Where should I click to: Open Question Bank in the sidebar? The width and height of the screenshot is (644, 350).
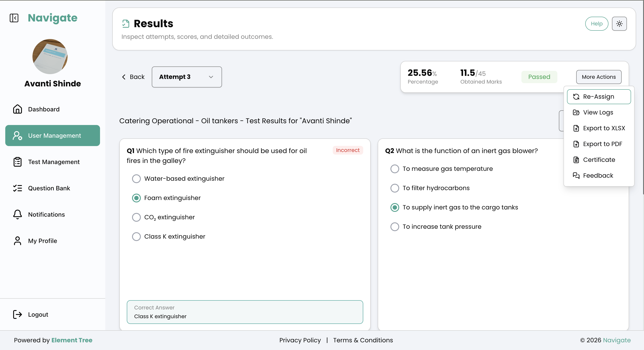click(x=52, y=188)
